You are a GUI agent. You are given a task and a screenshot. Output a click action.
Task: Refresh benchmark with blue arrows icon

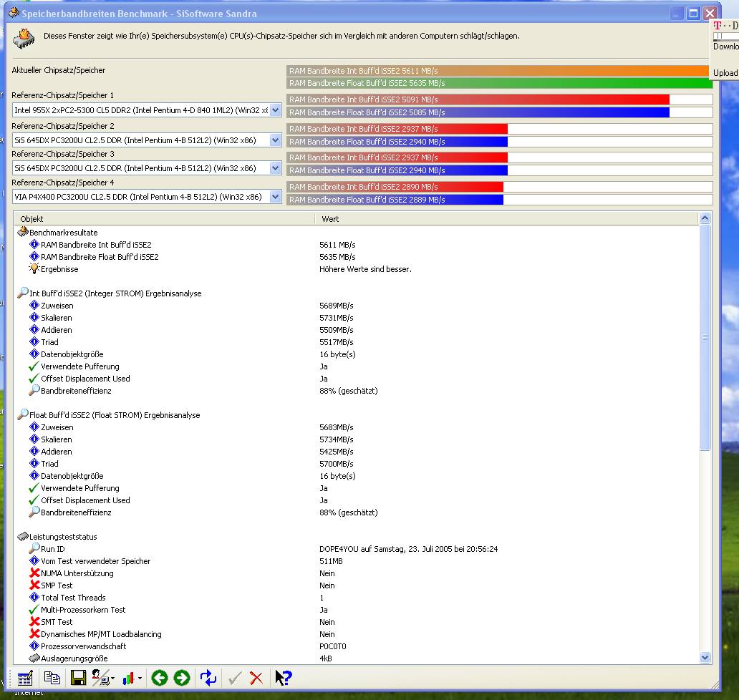(x=208, y=678)
